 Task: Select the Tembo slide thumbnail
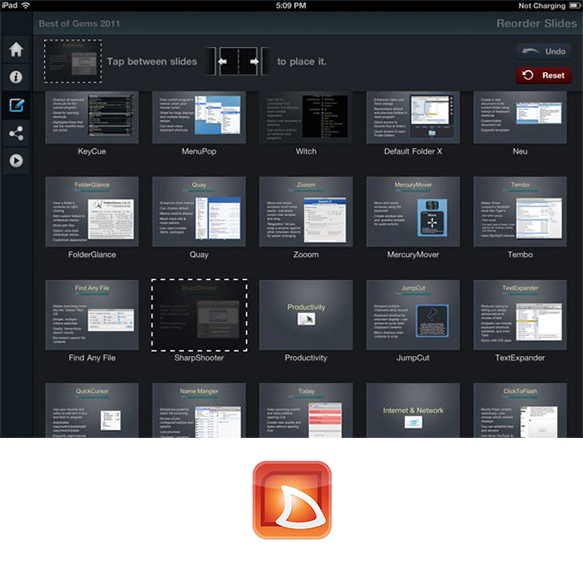520,211
